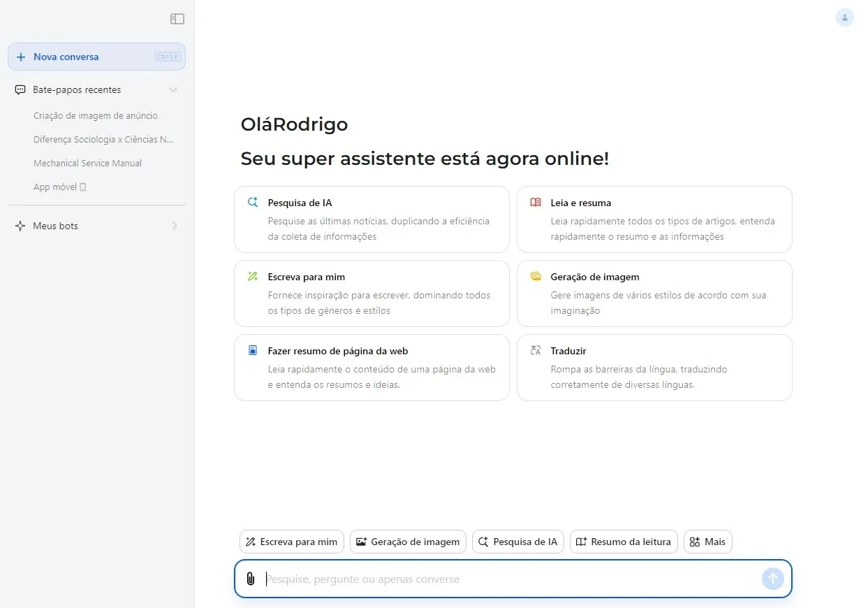868x608 pixels.
Task: Expand the Meus bots section
Action: 175,226
